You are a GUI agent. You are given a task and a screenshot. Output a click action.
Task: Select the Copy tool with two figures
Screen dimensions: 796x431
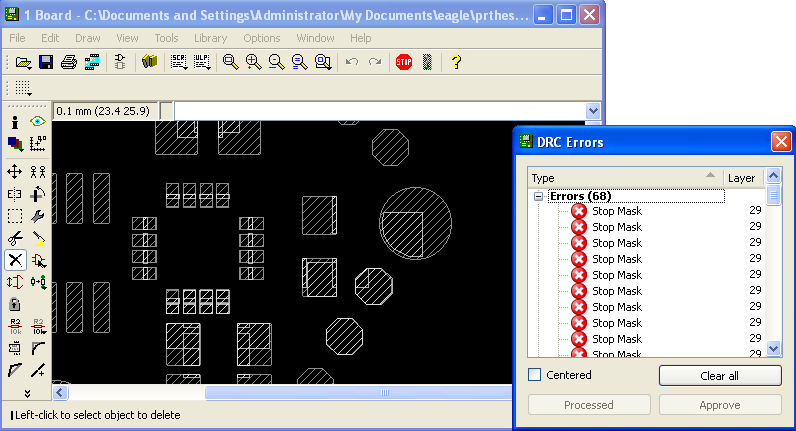click(38, 172)
